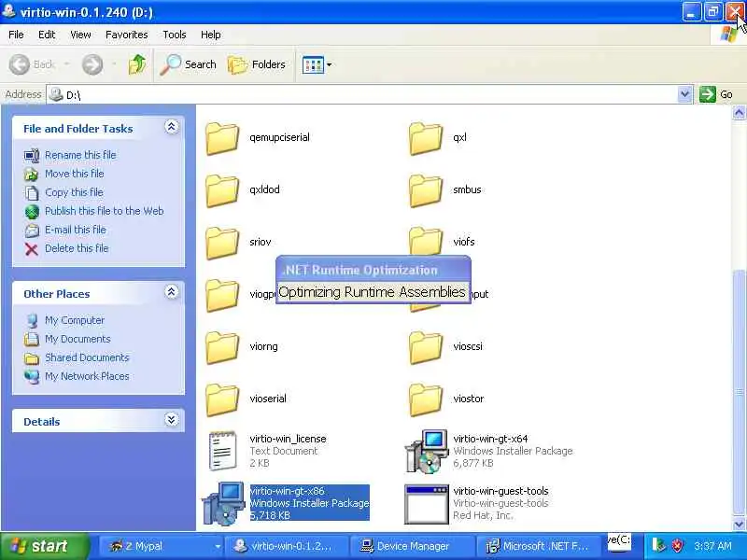
Task: Expand the Details panel
Action: point(172,419)
